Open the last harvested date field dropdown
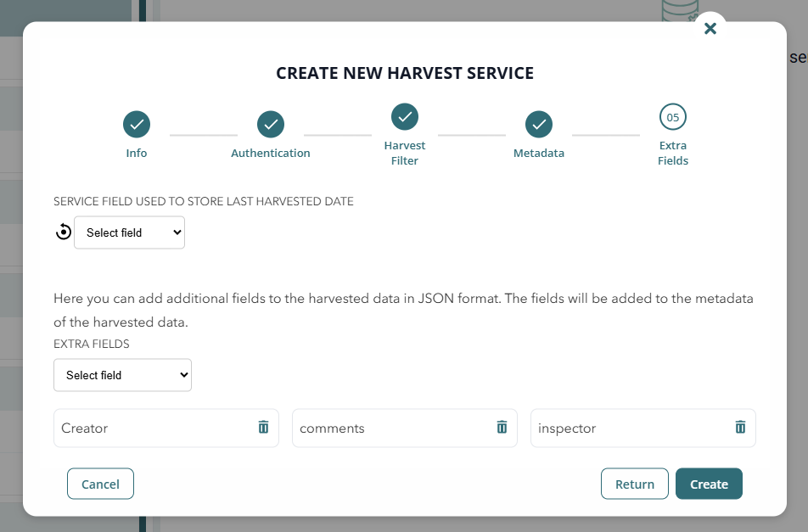The height and width of the screenshot is (532, 808). coord(130,232)
